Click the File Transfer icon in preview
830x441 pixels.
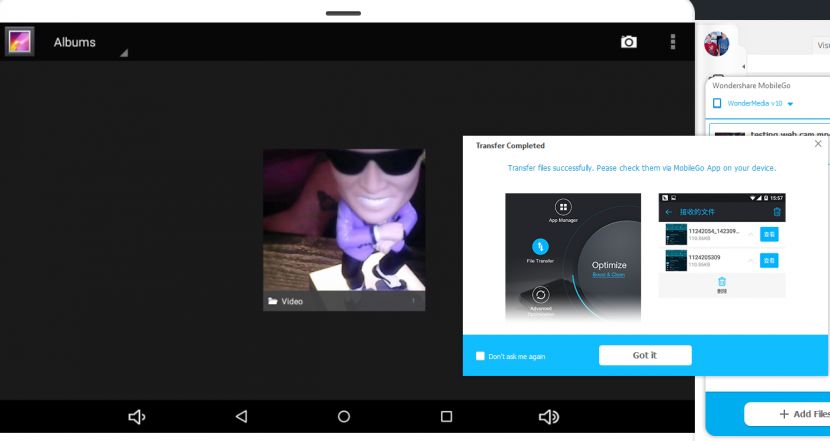[x=540, y=247]
